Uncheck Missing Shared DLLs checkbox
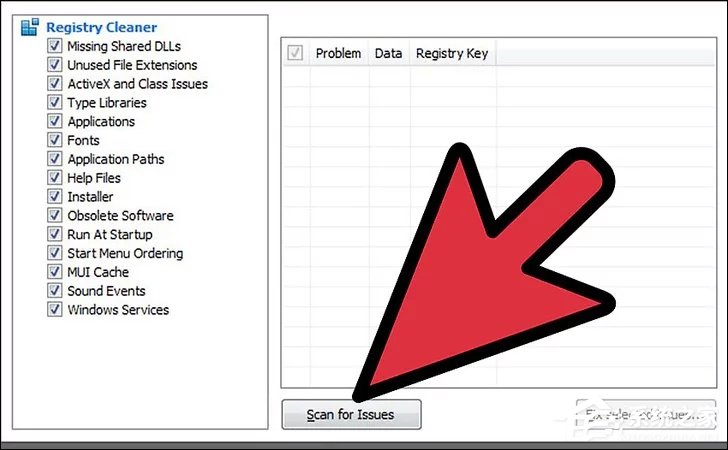Screen dimensions: 728x450 click(x=54, y=46)
